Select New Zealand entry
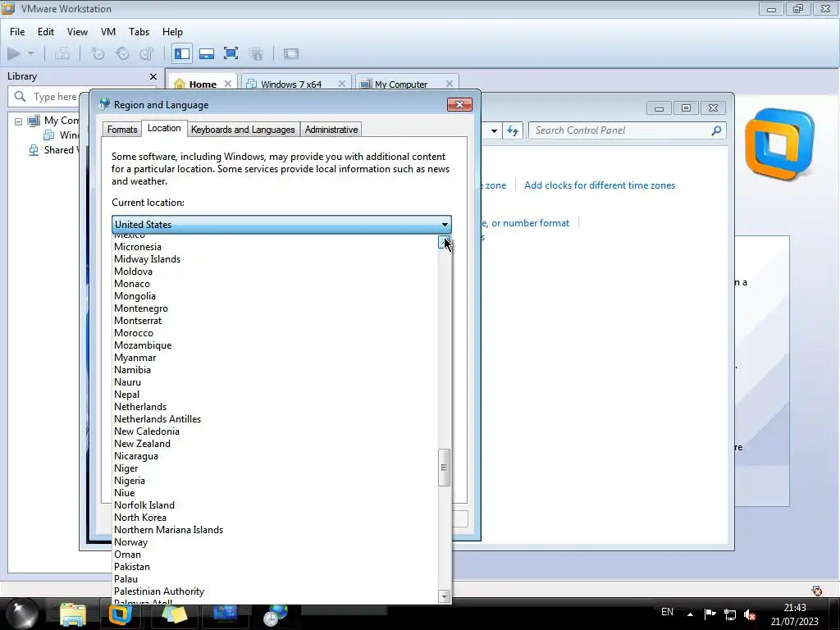The image size is (840, 630). click(276, 444)
